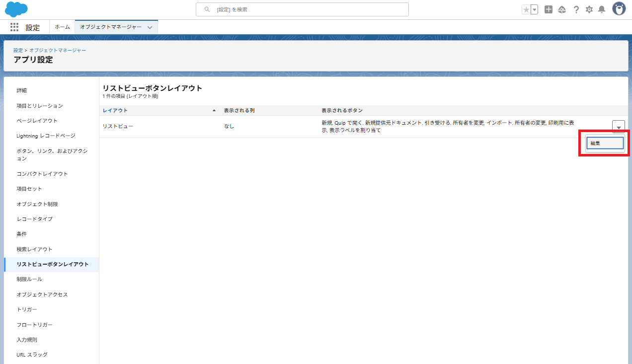632x364 pixels.
Task: Expand the favorites list dropdown arrow
Action: tap(535, 9)
